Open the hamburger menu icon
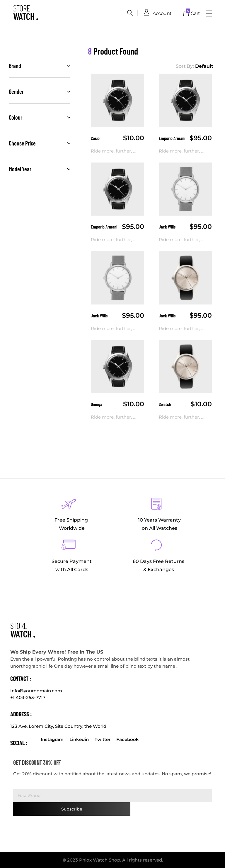The width and height of the screenshot is (225, 868). (209, 13)
